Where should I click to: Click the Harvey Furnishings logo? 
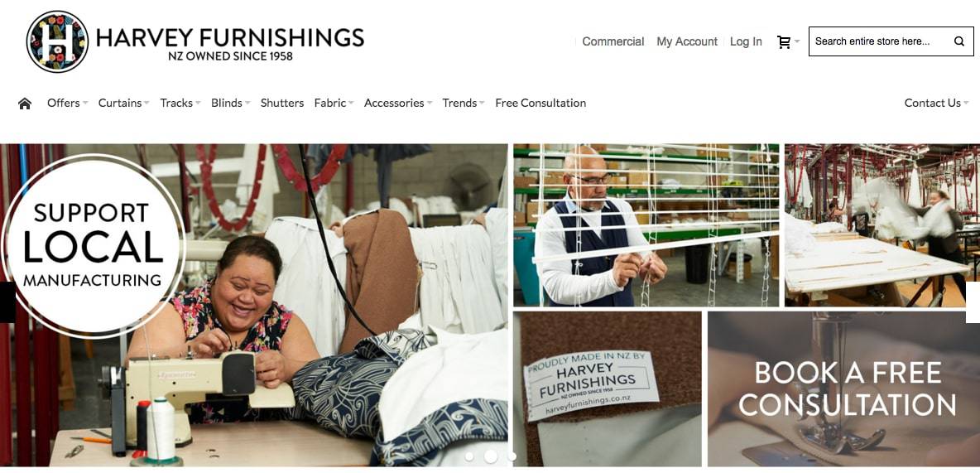point(195,42)
